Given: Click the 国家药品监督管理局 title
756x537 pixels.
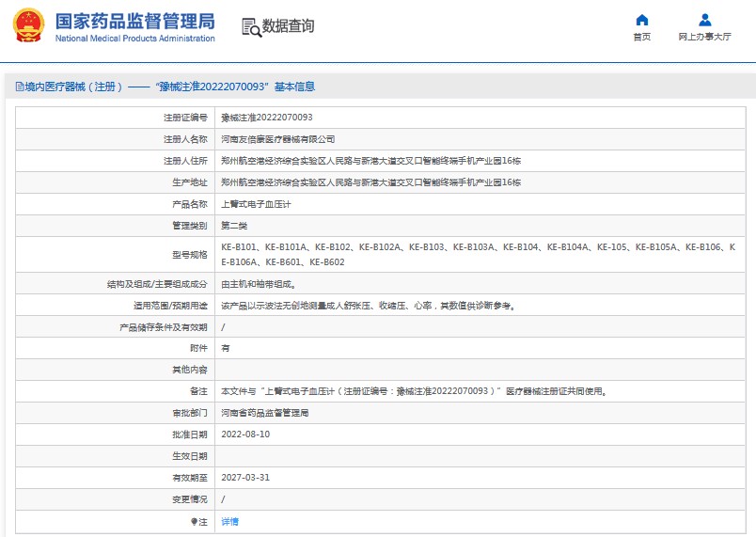Looking at the screenshot, I should [135, 22].
